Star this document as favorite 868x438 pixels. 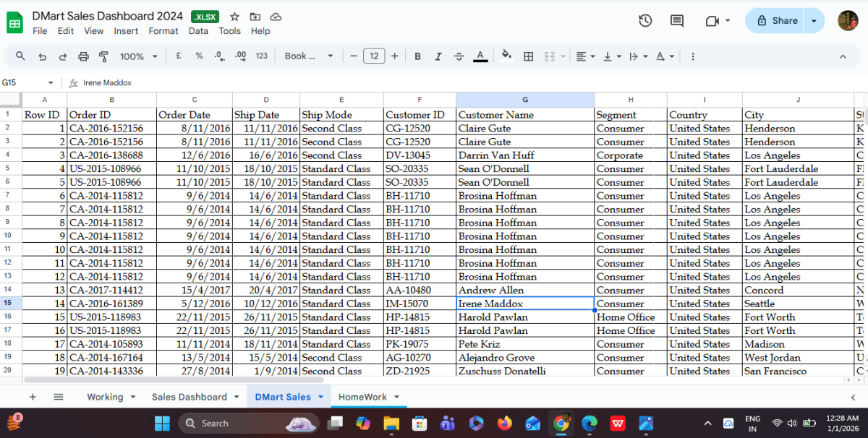point(234,17)
